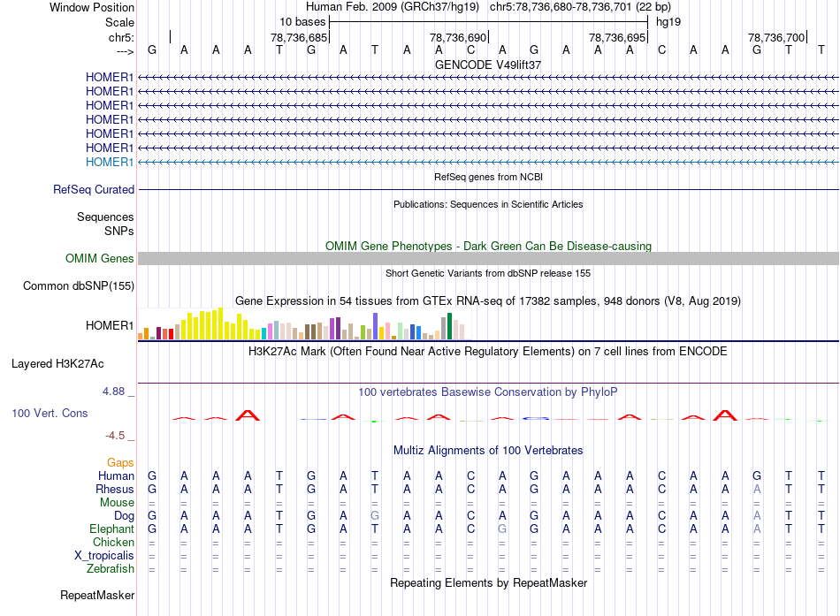Open the OMIM Gene Phenotypes track title

click(x=488, y=246)
